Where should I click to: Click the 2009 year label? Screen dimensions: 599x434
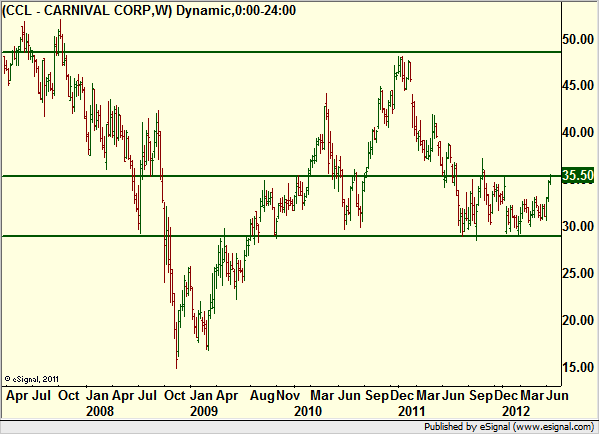204,411
